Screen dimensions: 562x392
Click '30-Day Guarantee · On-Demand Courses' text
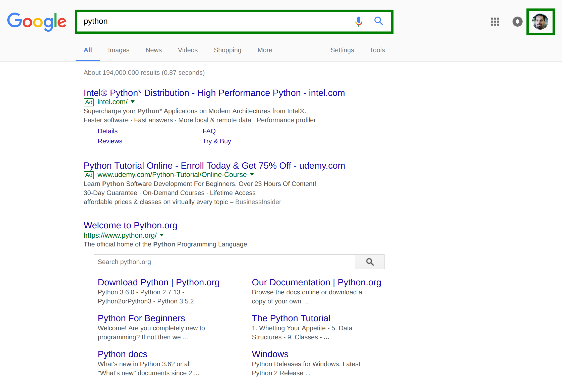(x=170, y=193)
